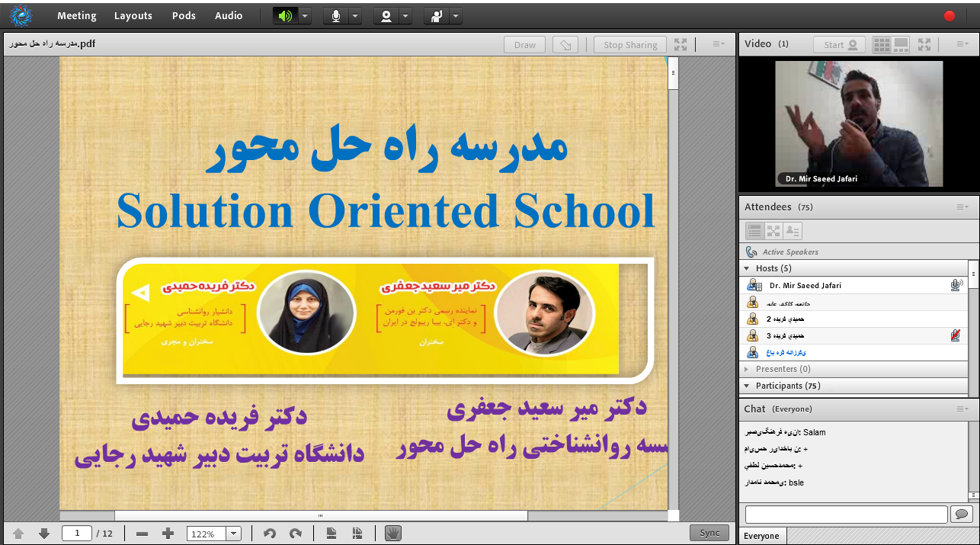Rotate the document clockwise

coord(296,534)
